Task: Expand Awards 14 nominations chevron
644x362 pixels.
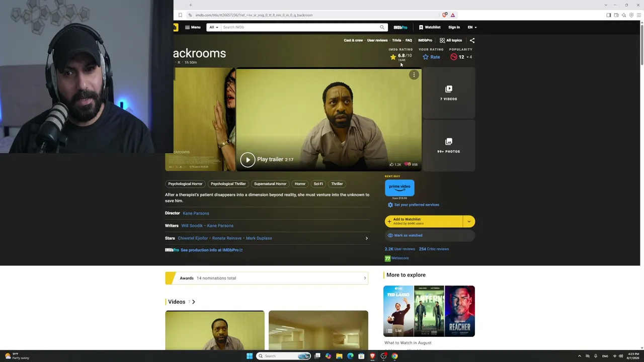Action: click(365, 278)
